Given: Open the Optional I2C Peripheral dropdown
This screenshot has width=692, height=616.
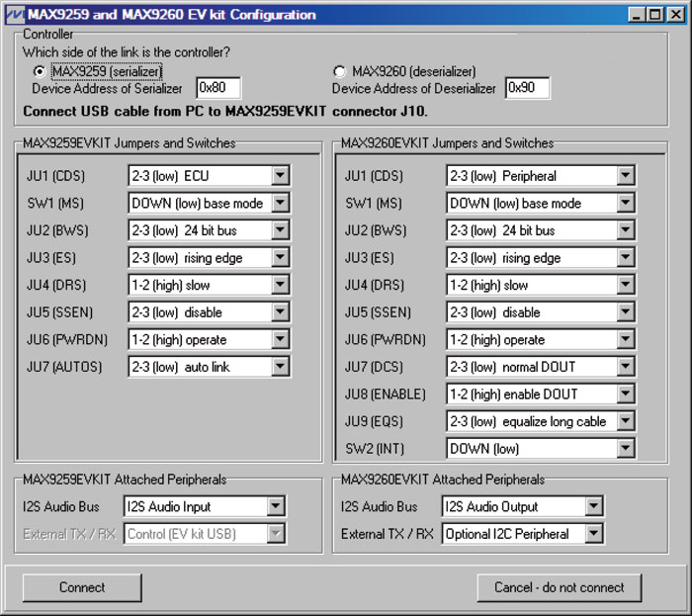Looking at the screenshot, I should coord(523,534).
